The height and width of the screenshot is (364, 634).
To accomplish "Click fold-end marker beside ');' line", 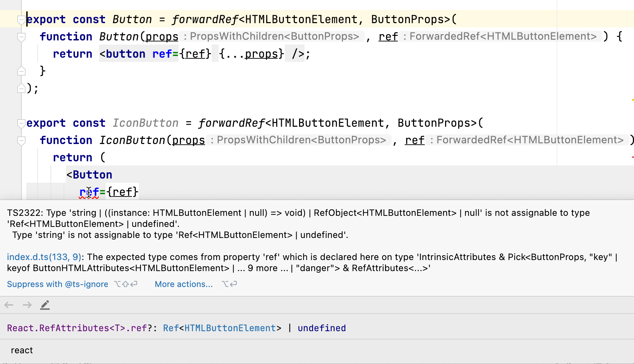I will 21,88.
